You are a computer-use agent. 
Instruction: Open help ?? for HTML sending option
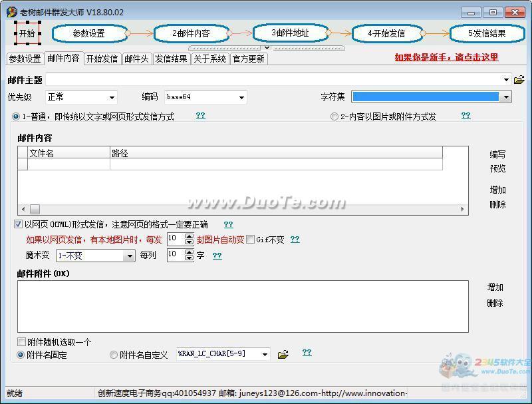pos(228,224)
